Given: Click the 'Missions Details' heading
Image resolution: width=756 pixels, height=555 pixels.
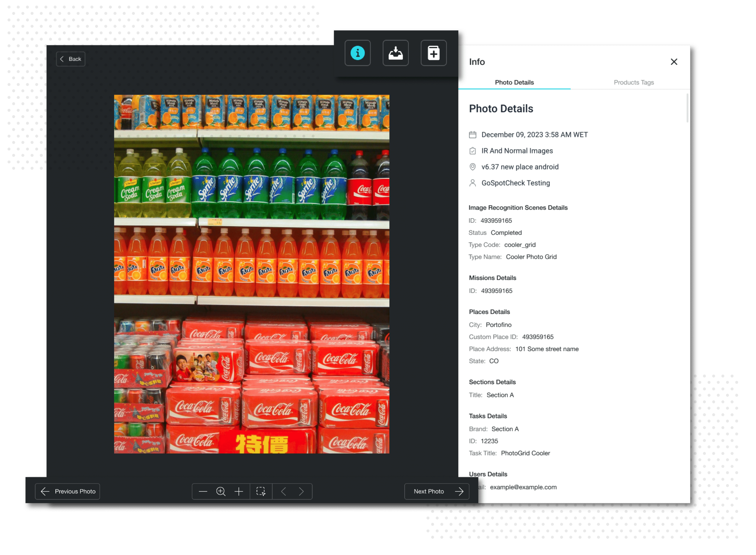Looking at the screenshot, I should (x=493, y=278).
